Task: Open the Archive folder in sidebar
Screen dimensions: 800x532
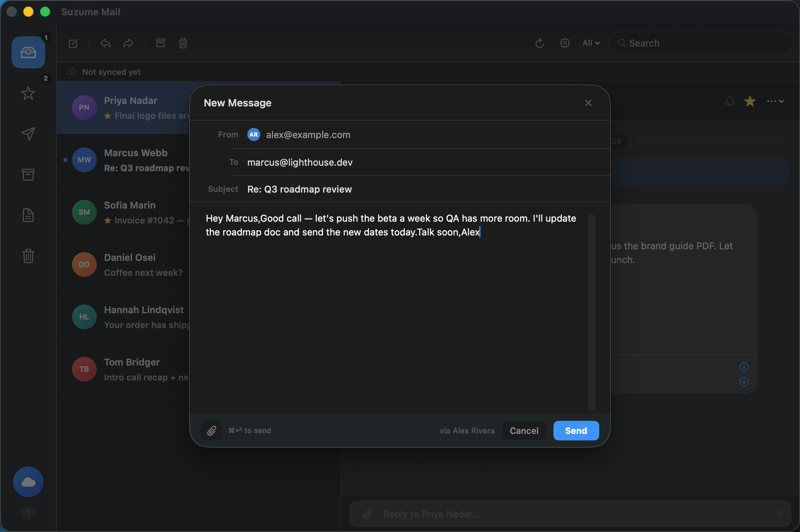Action: pos(28,174)
